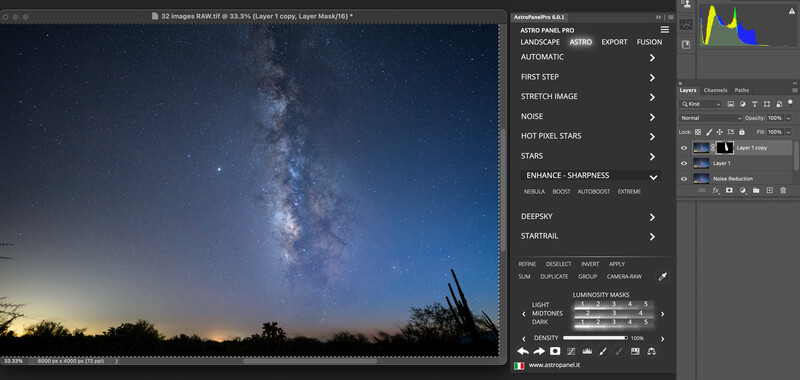Image resolution: width=800 pixels, height=380 pixels.
Task: Open the Astro Panel Pro hamburger menu
Action: point(664,30)
